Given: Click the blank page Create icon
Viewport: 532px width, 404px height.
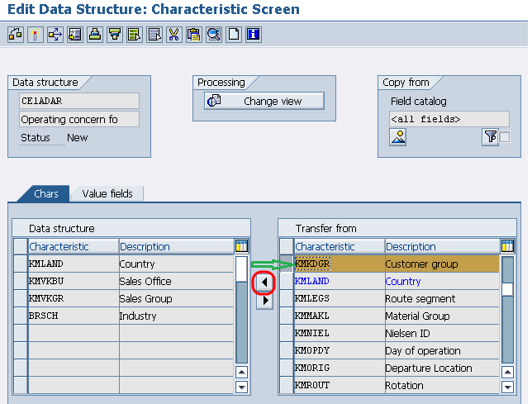Looking at the screenshot, I should tap(234, 35).
